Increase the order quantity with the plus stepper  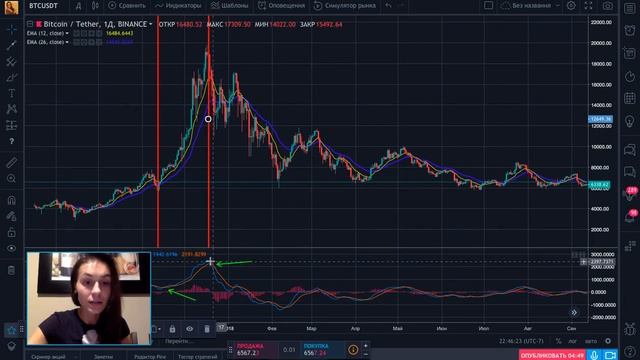[365, 346]
